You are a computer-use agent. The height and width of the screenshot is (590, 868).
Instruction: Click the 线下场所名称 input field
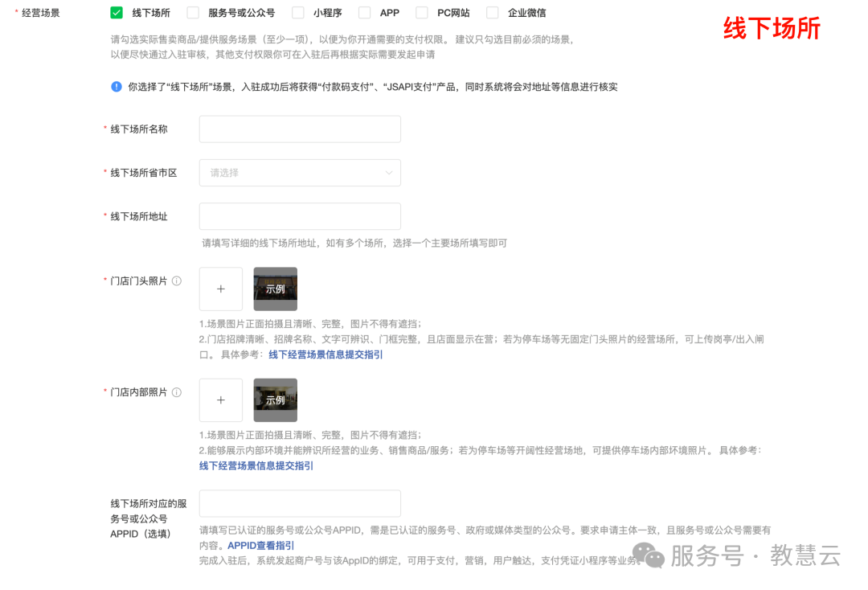coord(299,129)
